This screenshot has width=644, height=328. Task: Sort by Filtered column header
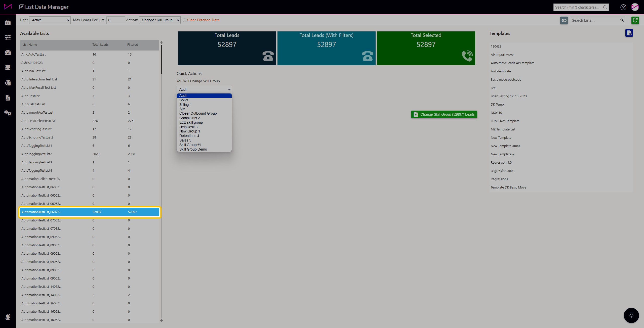[x=133, y=45]
